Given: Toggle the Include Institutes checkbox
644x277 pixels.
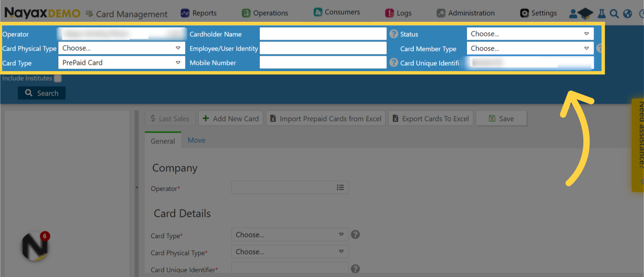Looking at the screenshot, I should [x=58, y=78].
